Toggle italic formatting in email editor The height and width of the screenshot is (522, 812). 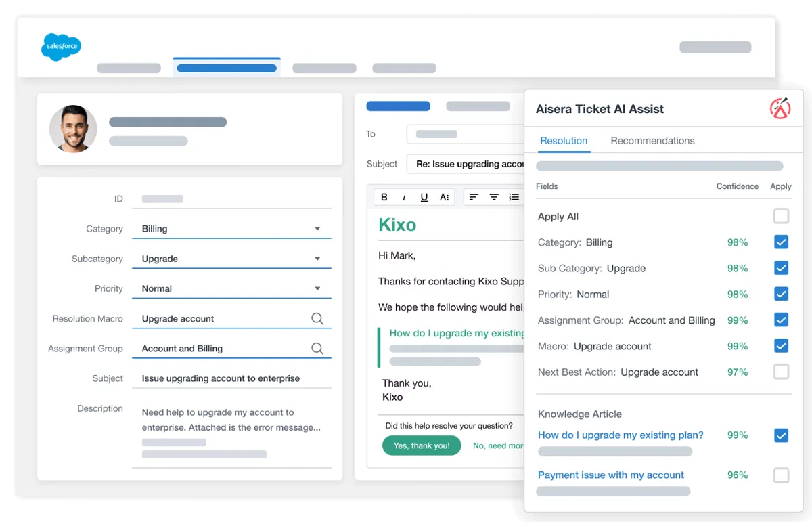[404, 197]
